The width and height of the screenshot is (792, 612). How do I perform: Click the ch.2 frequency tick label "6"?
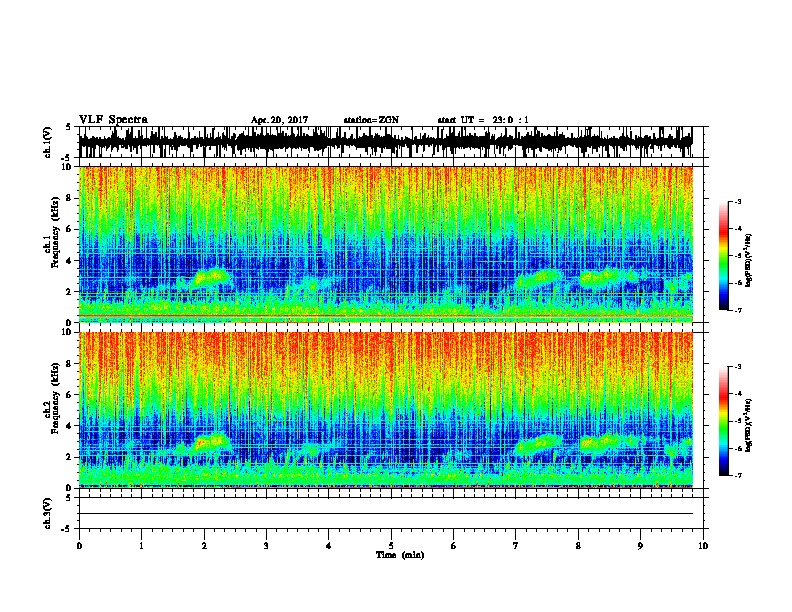tap(69, 395)
